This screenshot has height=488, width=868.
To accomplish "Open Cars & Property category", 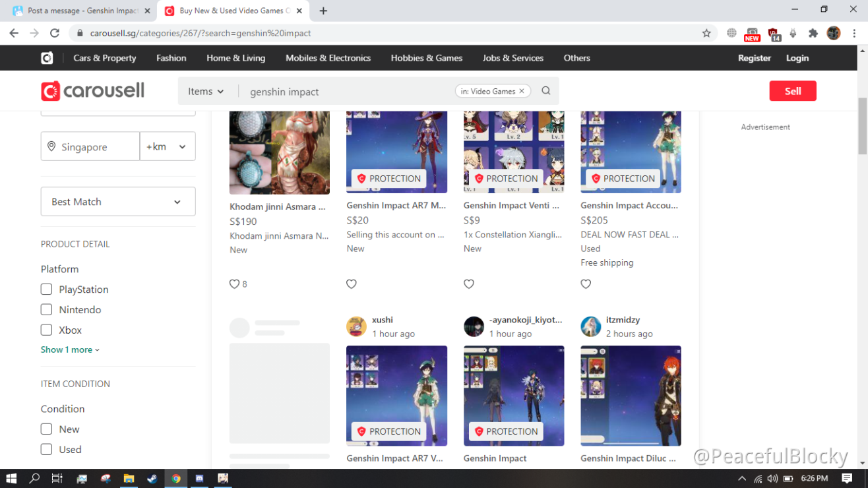I will coord(105,58).
